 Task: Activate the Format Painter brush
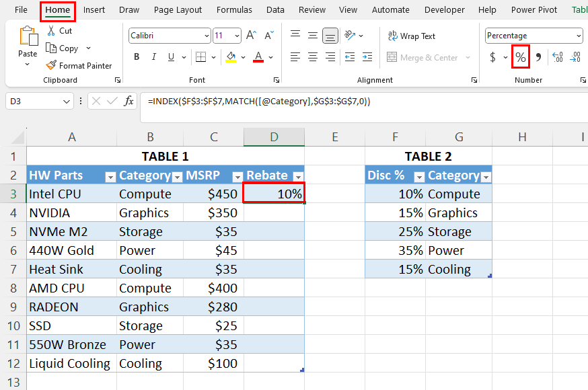51,65
